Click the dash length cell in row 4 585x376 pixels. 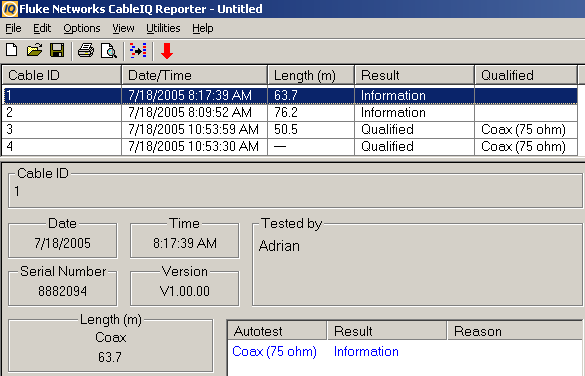(x=280, y=146)
